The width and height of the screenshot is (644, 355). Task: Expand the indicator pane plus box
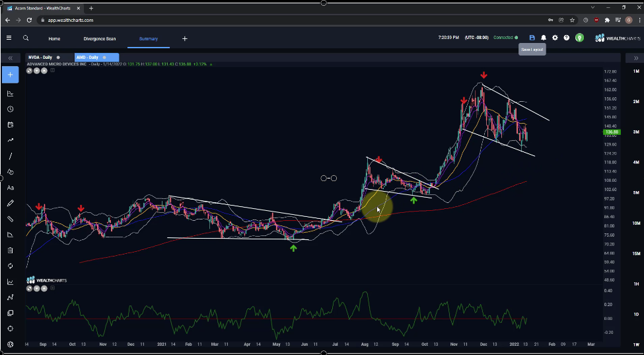(53, 288)
